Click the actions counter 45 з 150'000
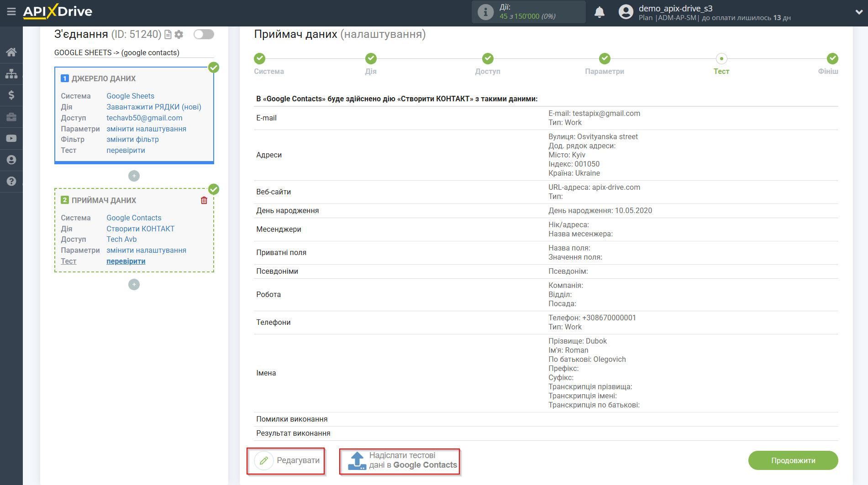Screen dimensions: 868x485 click(527, 16)
